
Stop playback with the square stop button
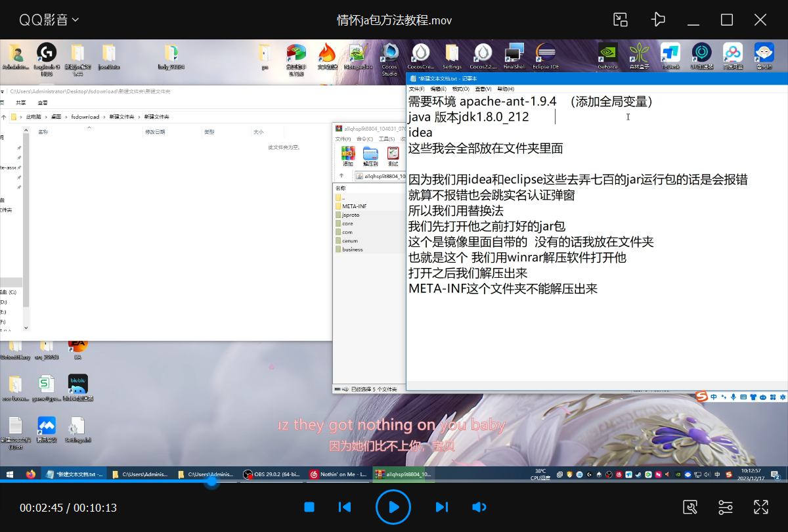click(x=309, y=507)
